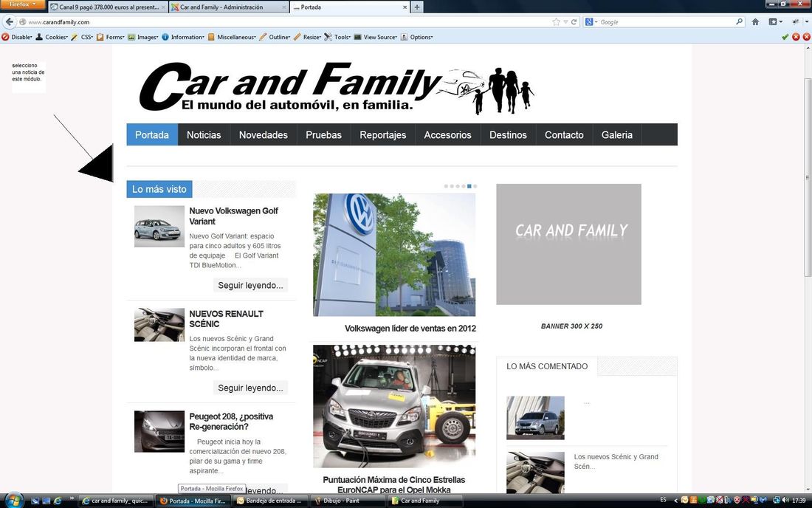Click the search magnifier in the Google box

(x=739, y=21)
